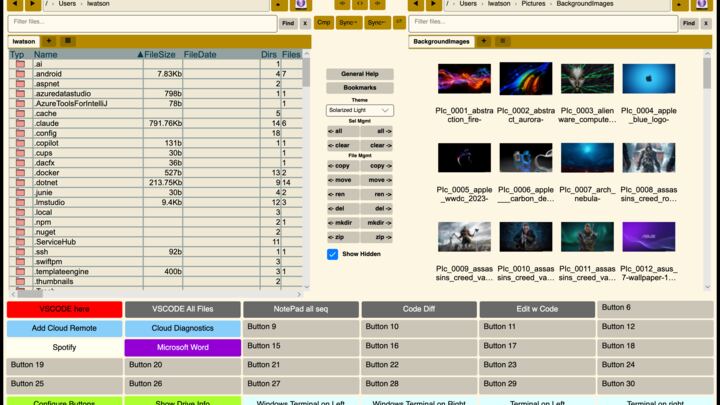The height and width of the screenshot is (405, 720).
Task: Go back in the left pane navigation
Action: [15, 4]
